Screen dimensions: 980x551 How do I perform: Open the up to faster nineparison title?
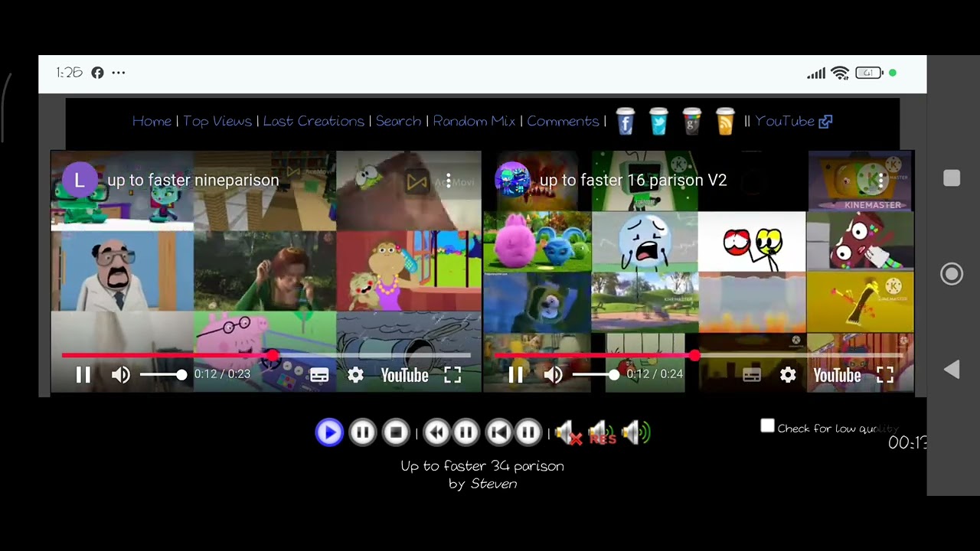click(193, 181)
